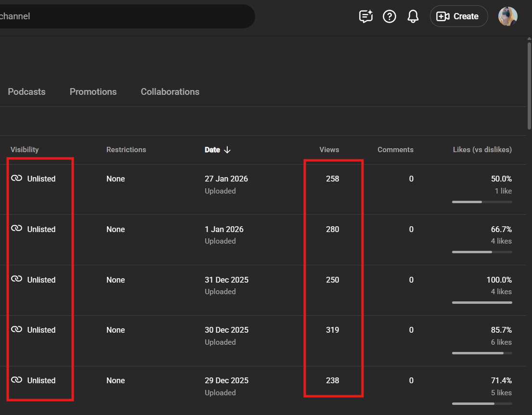Sort by the Date column header
This screenshot has width=532, height=415.
(212, 150)
